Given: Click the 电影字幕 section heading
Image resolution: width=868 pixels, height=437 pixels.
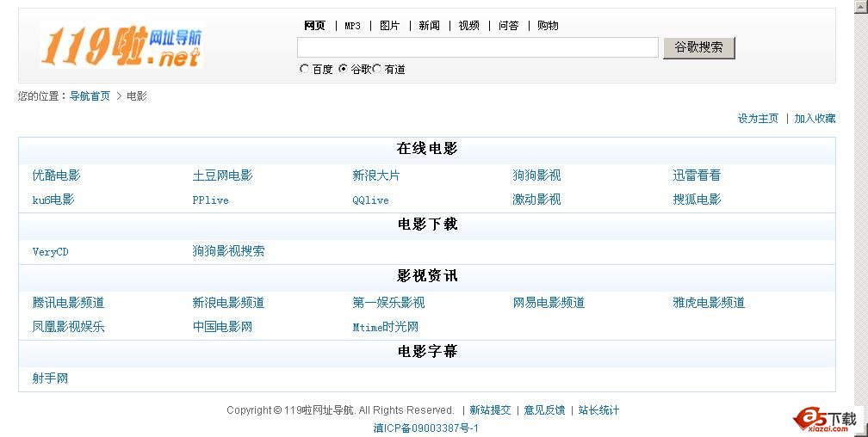Looking at the screenshot, I should (x=427, y=351).
